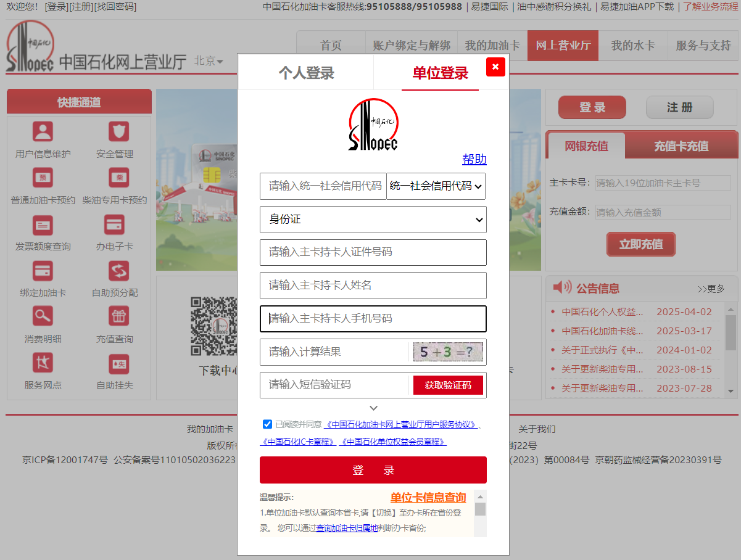Open 柴油专用卡预约 icon
Image resolution: width=741 pixels, height=560 pixels.
tap(118, 178)
